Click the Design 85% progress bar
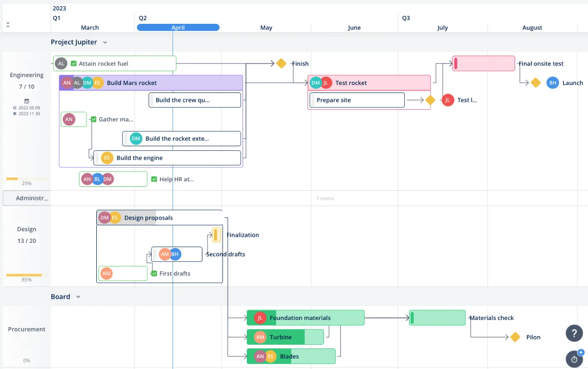 click(x=24, y=275)
